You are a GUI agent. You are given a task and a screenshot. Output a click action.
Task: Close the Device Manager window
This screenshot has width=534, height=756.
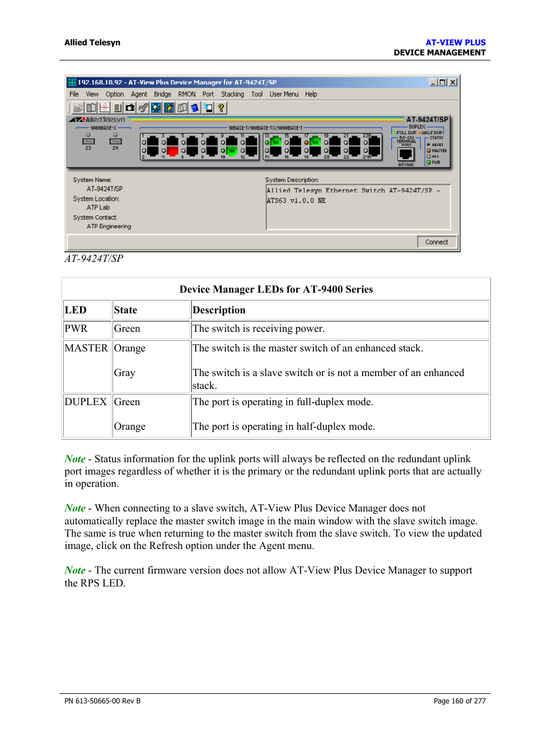[x=453, y=82]
